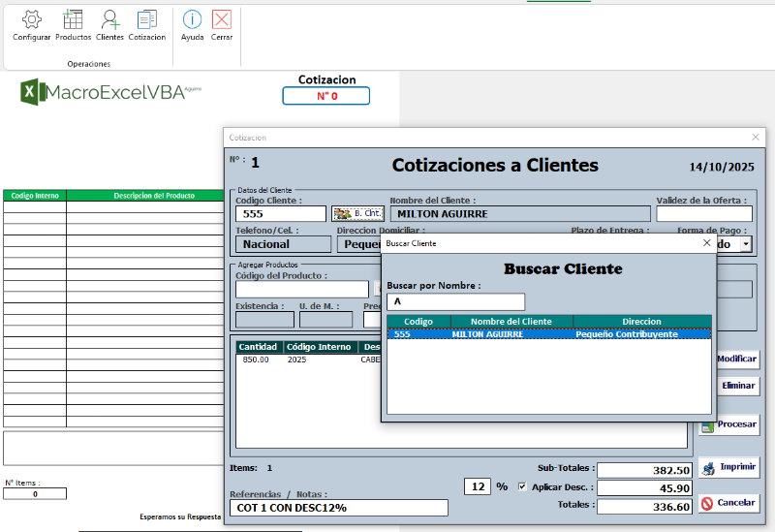Close the Cotizacion form window
Viewport: 775px width, 532px height.
pyautogui.click(x=756, y=137)
